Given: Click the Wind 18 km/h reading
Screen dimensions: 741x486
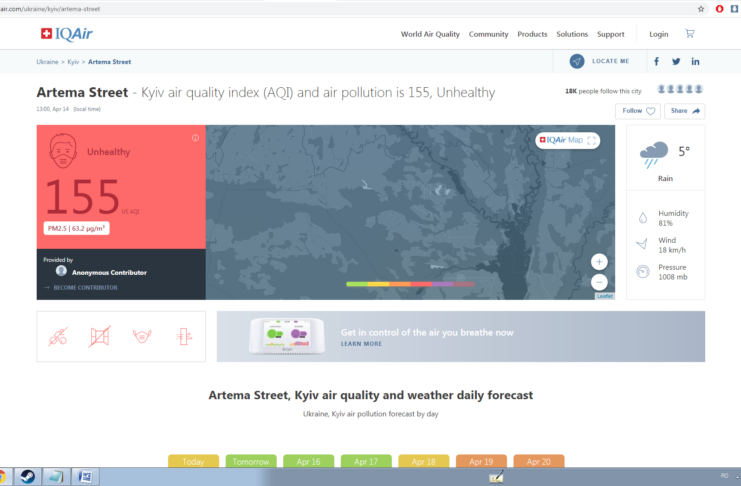Looking at the screenshot, I should 672,245.
